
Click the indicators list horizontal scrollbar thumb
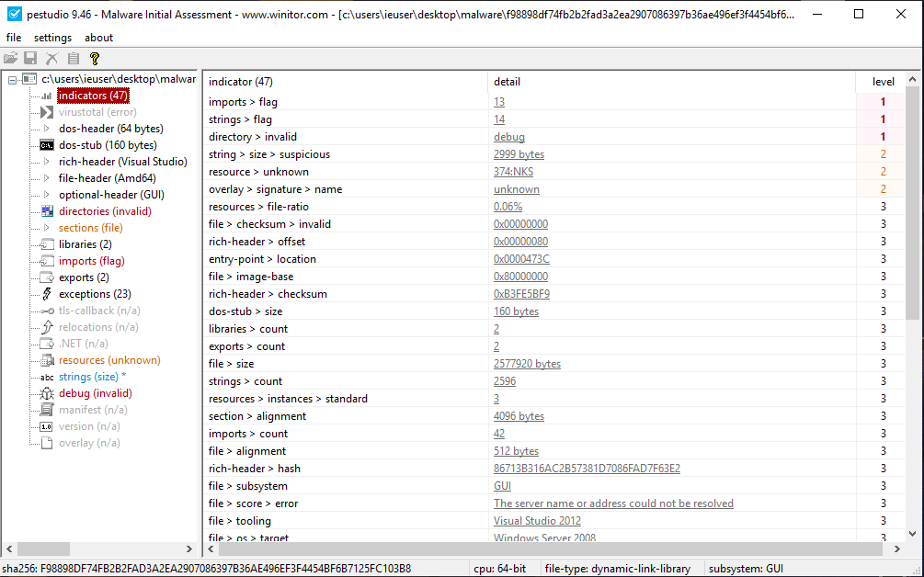[x=551, y=549]
